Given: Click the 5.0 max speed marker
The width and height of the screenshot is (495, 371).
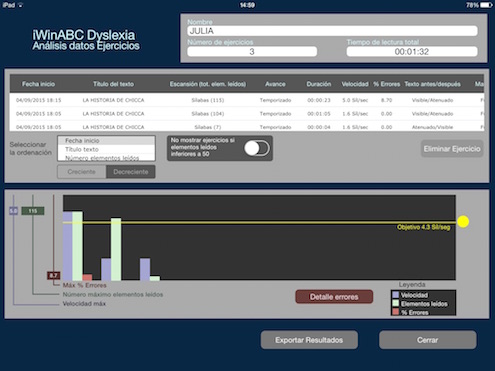Looking at the screenshot, I should click(13, 211).
